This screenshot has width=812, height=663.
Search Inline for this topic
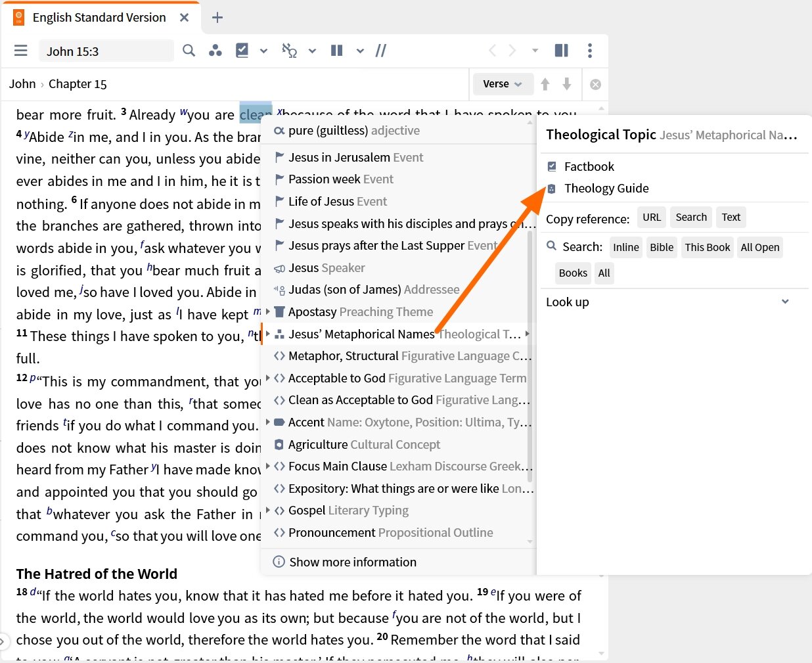click(626, 248)
